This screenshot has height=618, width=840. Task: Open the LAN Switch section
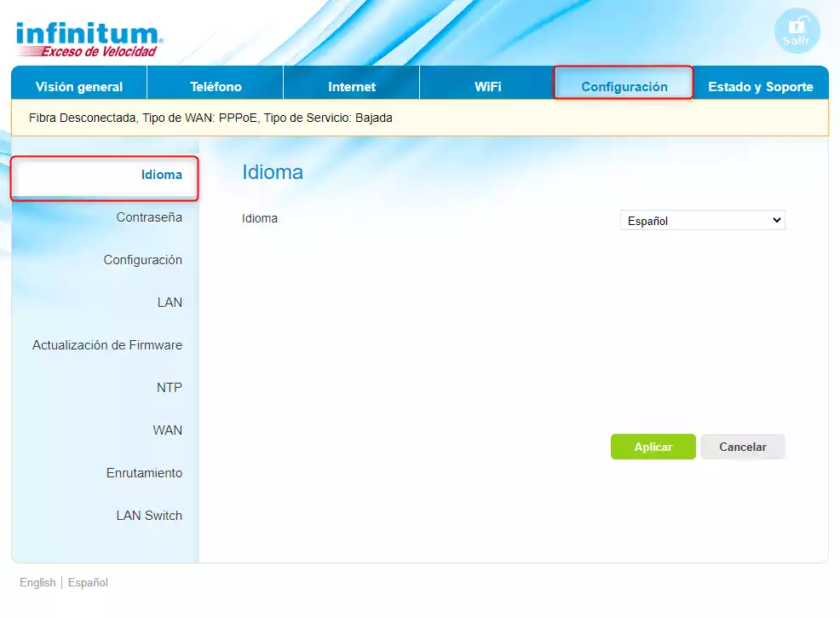tap(149, 516)
